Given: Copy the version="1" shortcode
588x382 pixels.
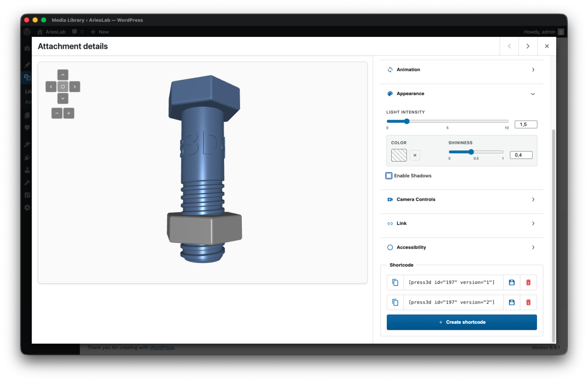Looking at the screenshot, I should pyautogui.click(x=395, y=282).
